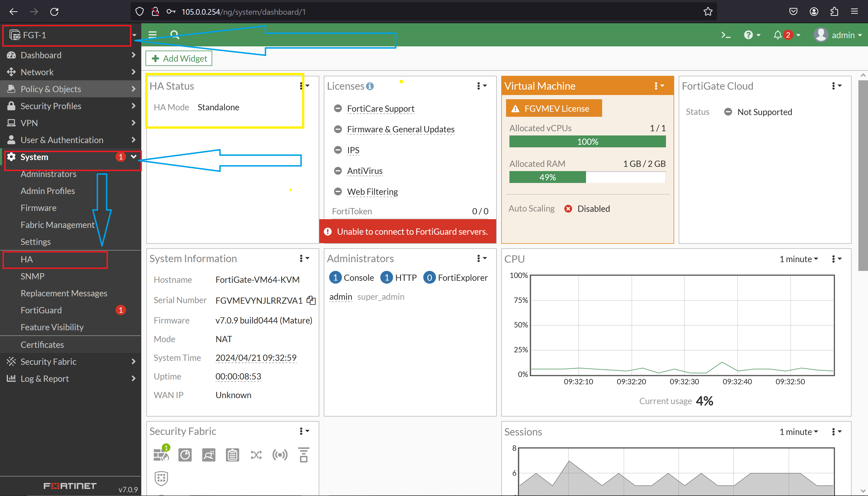This screenshot has height=496, width=868.
Task: Open the Certificates page
Action: coord(42,345)
